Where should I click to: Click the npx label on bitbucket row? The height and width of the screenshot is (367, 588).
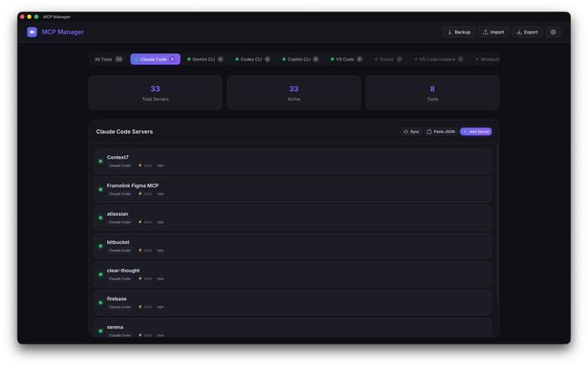pyautogui.click(x=160, y=250)
